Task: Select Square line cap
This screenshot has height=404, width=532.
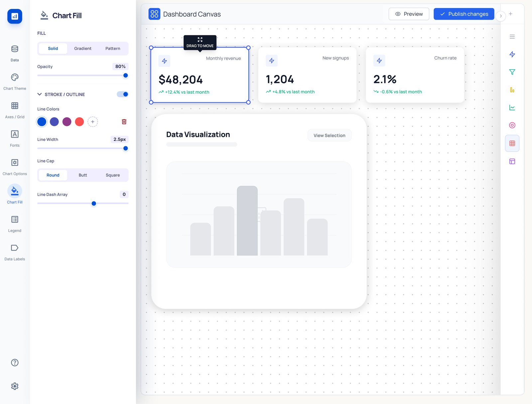Action: [113, 175]
